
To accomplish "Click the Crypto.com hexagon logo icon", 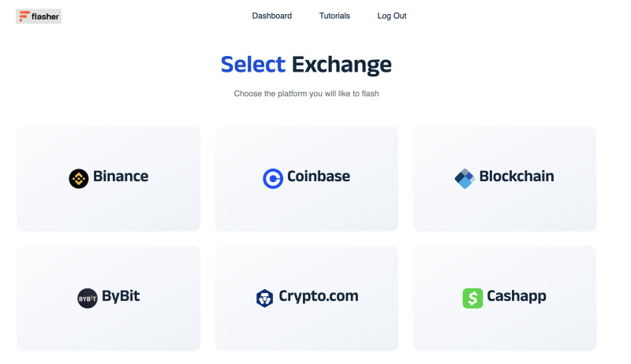I will point(265,298).
